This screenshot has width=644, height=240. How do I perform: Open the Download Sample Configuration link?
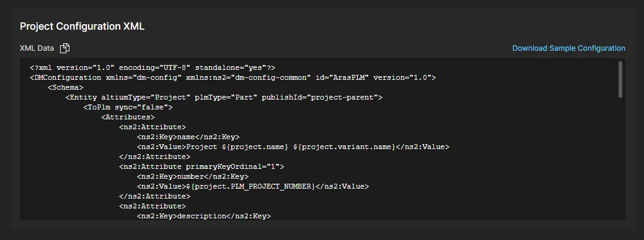coord(568,48)
